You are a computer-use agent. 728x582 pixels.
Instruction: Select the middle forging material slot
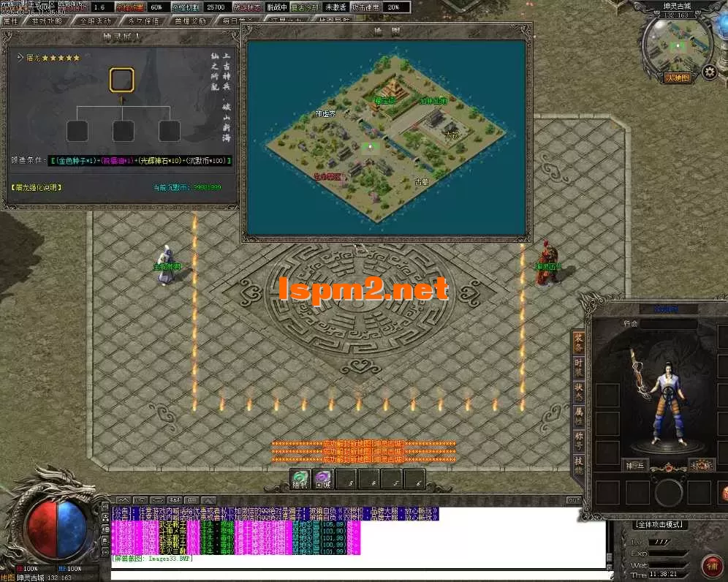coord(123,131)
